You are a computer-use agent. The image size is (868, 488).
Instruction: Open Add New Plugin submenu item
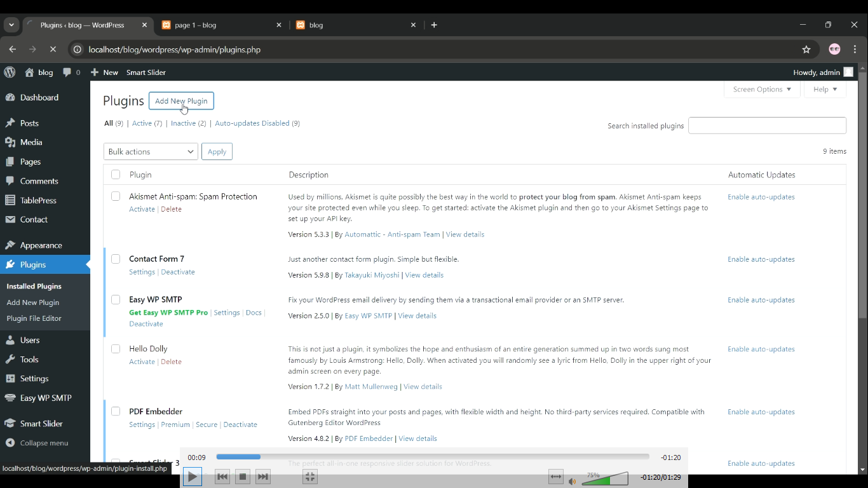click(x=32, y=302)
